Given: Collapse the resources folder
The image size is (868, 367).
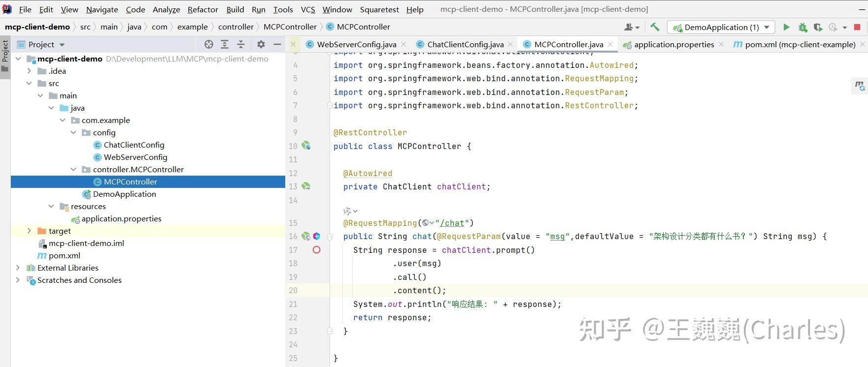Looking at the screenshot, I should [51, 206].
